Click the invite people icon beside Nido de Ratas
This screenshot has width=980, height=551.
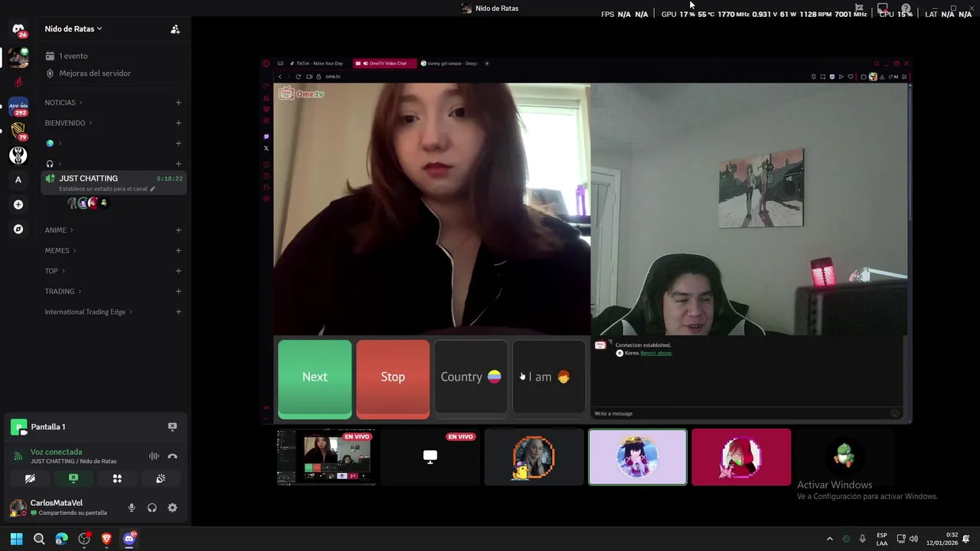point(175,29)
